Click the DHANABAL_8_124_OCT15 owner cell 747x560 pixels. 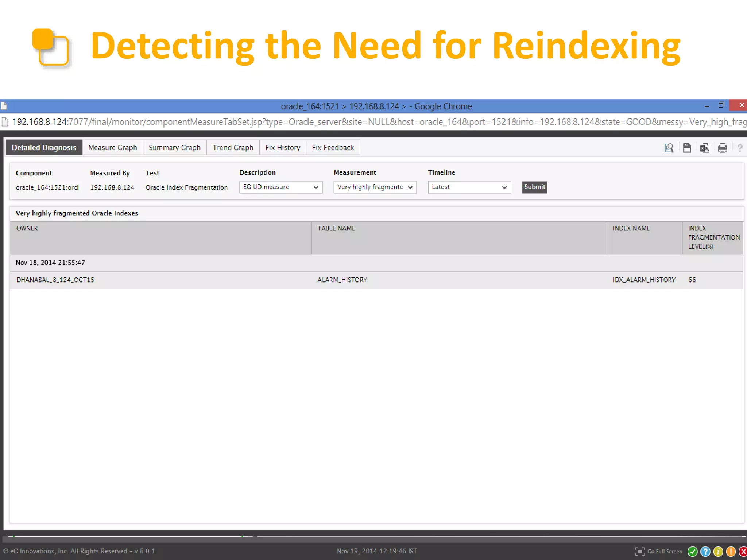[x=55, y=280]
